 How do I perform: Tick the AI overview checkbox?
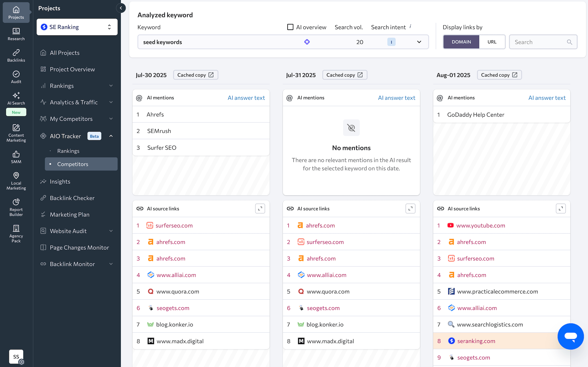pyautogui.click(x=290, y=27)
